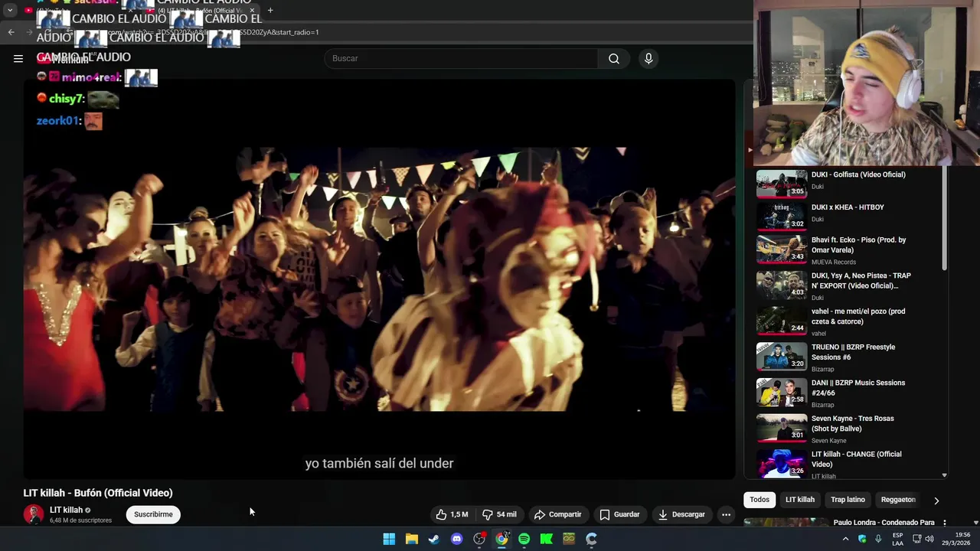Open the ESP LAA language switcher

click(x=897, y=539)
